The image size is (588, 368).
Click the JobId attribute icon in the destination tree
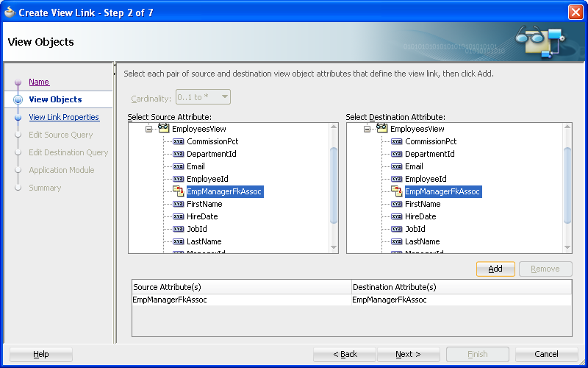396,229
